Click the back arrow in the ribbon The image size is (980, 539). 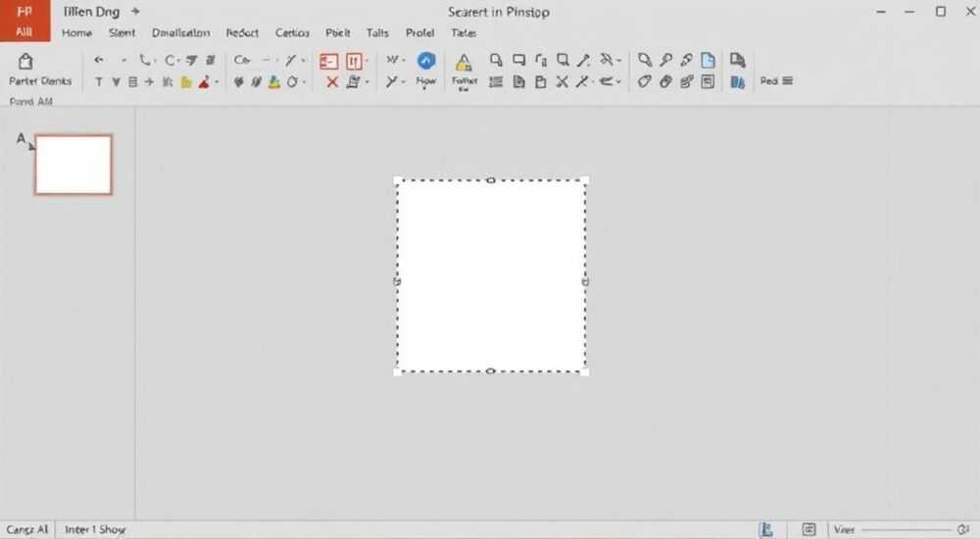point(99,60)
